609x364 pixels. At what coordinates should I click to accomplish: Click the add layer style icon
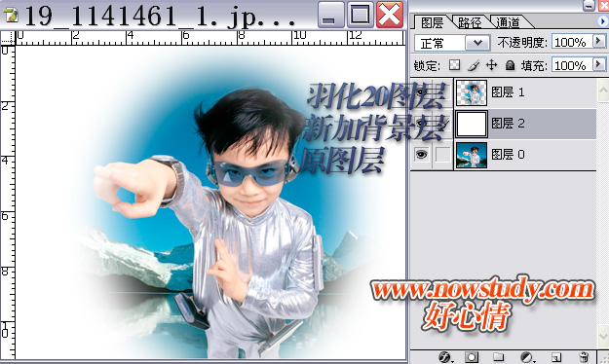tap(444, 357)
